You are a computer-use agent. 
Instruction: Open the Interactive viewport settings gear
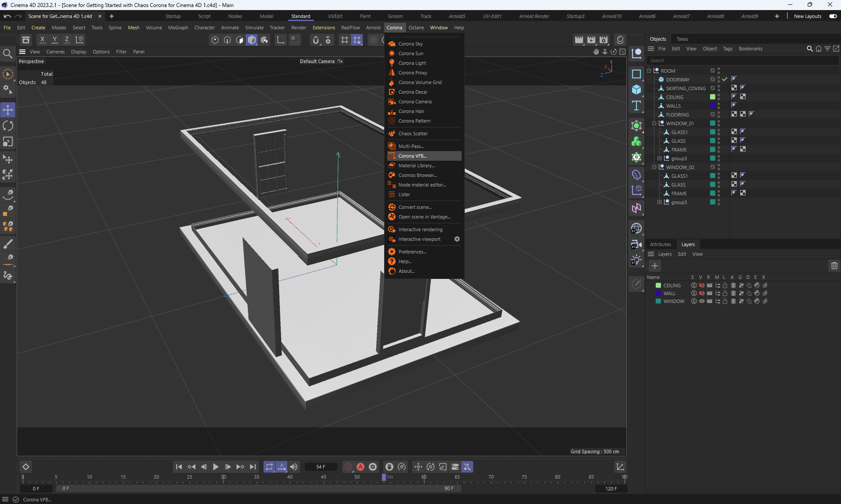[x=457, y=239]
